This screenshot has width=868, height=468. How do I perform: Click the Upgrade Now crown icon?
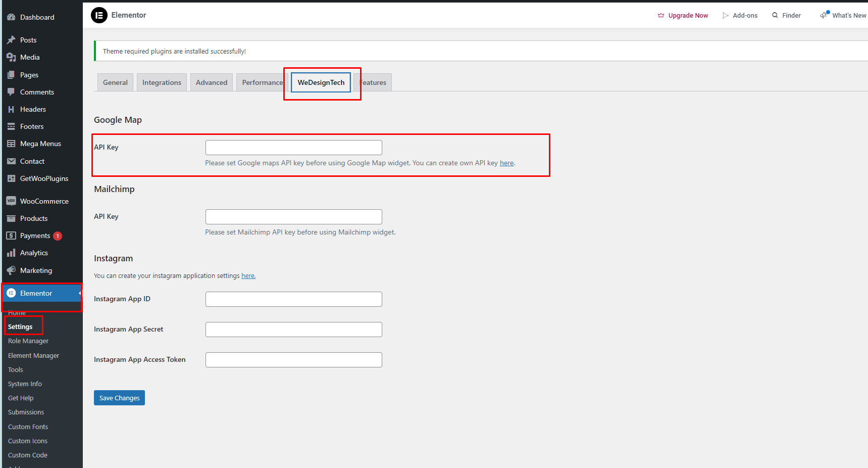click(x=661, y=15)
